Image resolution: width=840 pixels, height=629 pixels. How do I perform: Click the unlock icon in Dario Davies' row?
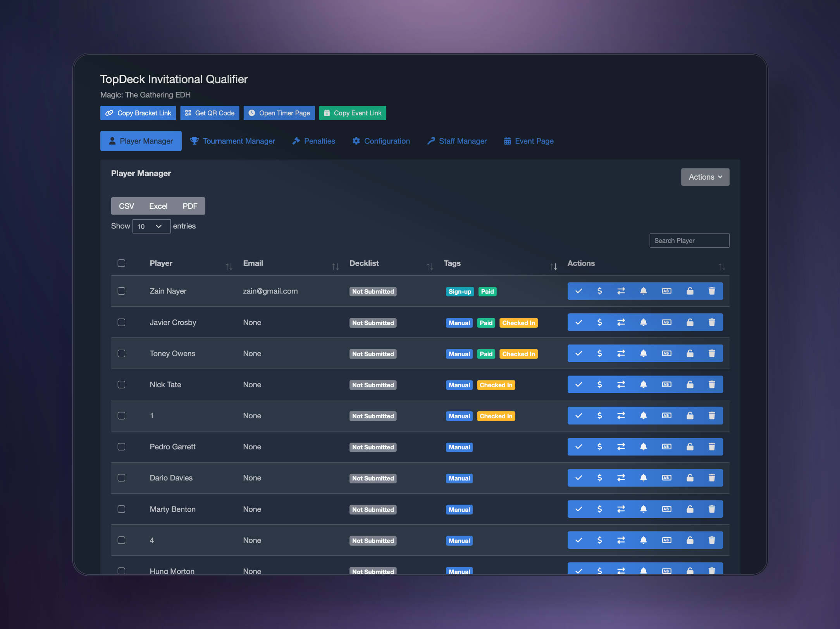click(x=690, y=478)
